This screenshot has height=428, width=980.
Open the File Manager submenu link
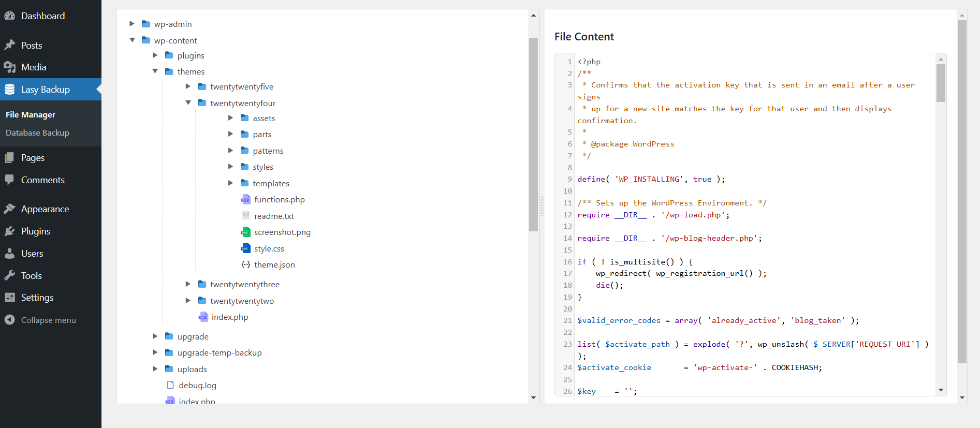tap(31, 115)
